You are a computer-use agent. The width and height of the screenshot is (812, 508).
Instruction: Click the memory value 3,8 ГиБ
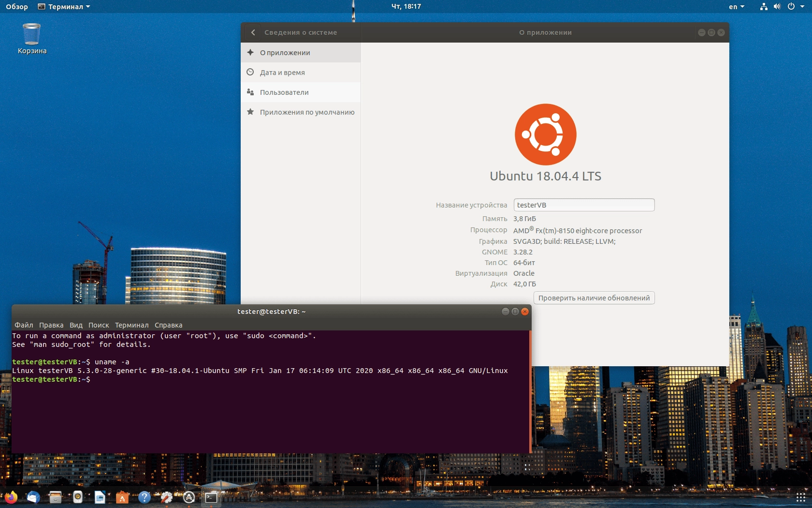524,219
